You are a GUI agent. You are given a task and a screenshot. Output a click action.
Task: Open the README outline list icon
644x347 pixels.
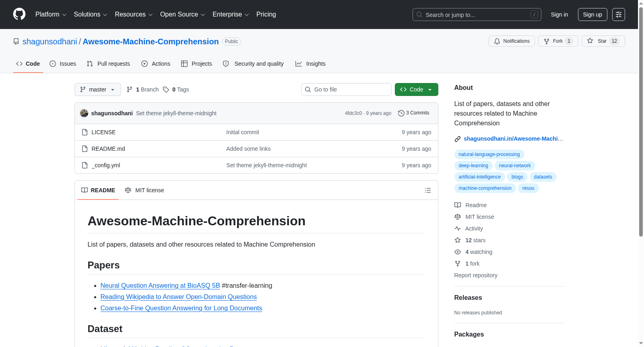tap(428, 190)
